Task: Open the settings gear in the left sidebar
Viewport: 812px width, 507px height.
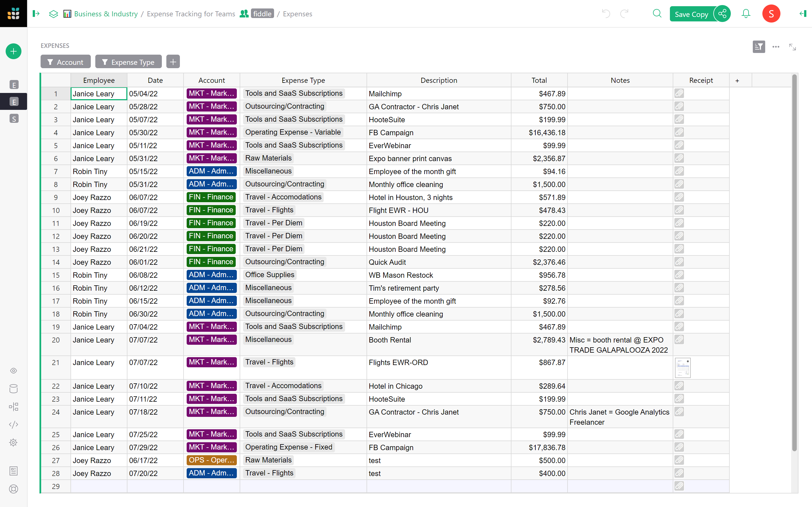Action: tap(14, 442)
